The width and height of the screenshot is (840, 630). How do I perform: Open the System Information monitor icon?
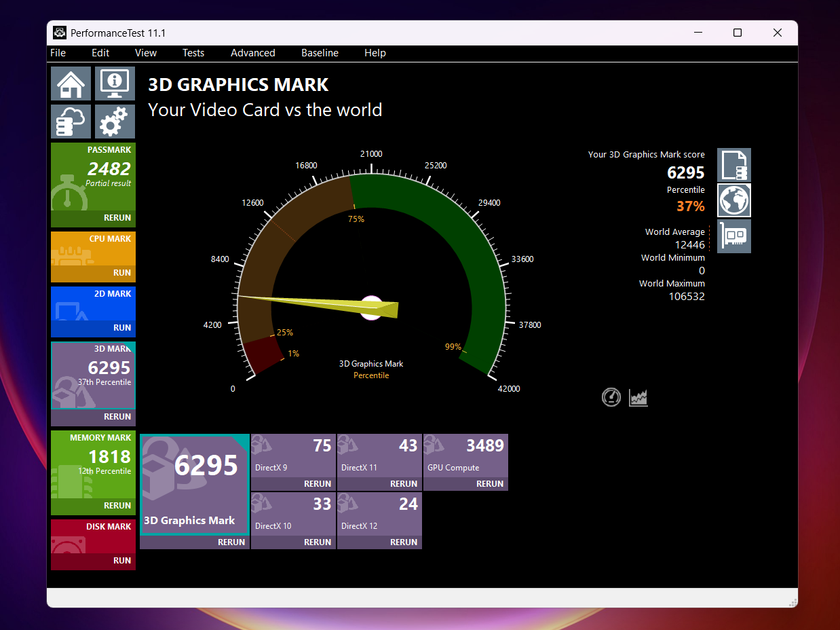click(115, 84)
